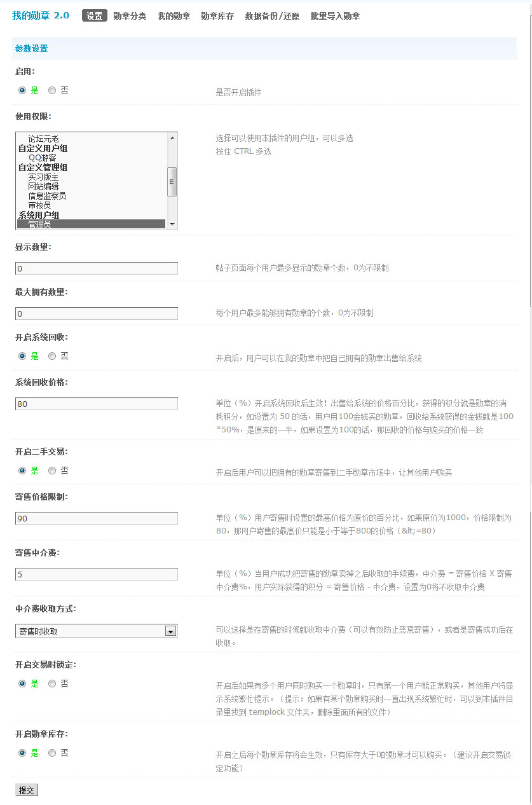Select 网站编辑 in user group list
The width and height of the screenshot is (532, 805).
(x=43, y=186)
